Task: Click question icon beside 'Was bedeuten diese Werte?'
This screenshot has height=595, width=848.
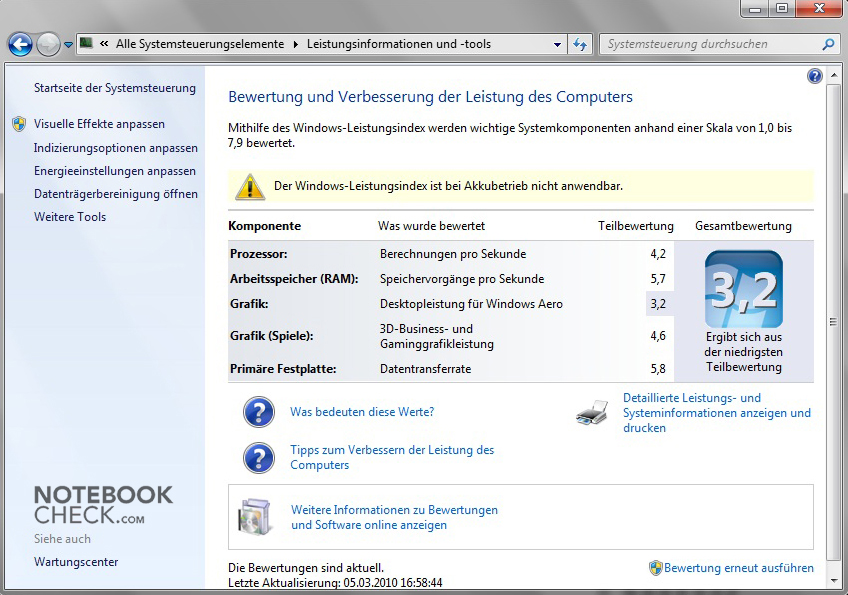Action: 259,412
